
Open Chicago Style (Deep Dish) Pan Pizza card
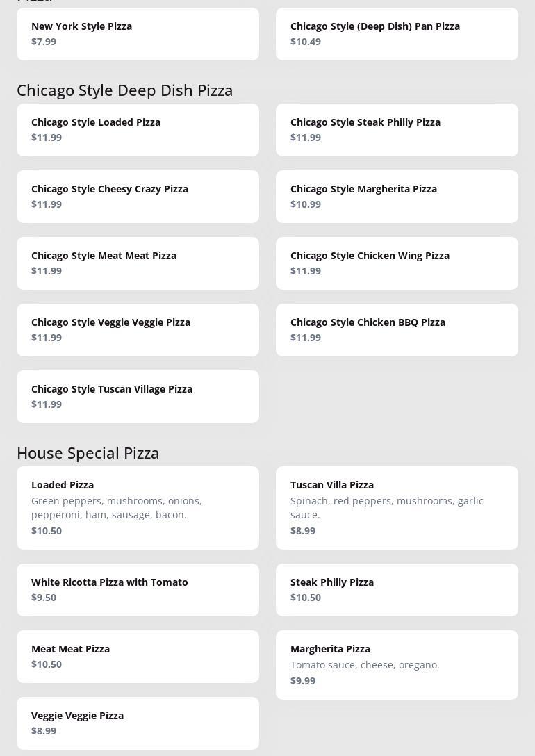point(397,34)
